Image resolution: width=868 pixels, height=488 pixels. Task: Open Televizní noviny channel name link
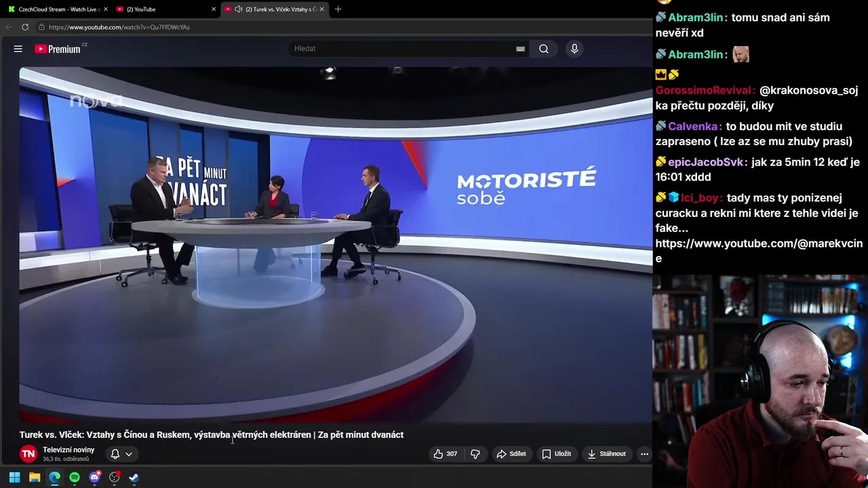(68, 450)
